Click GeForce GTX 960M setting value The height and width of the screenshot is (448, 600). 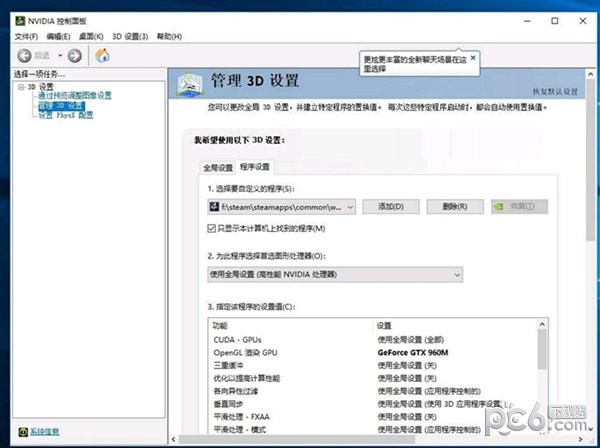coord(412,353)
